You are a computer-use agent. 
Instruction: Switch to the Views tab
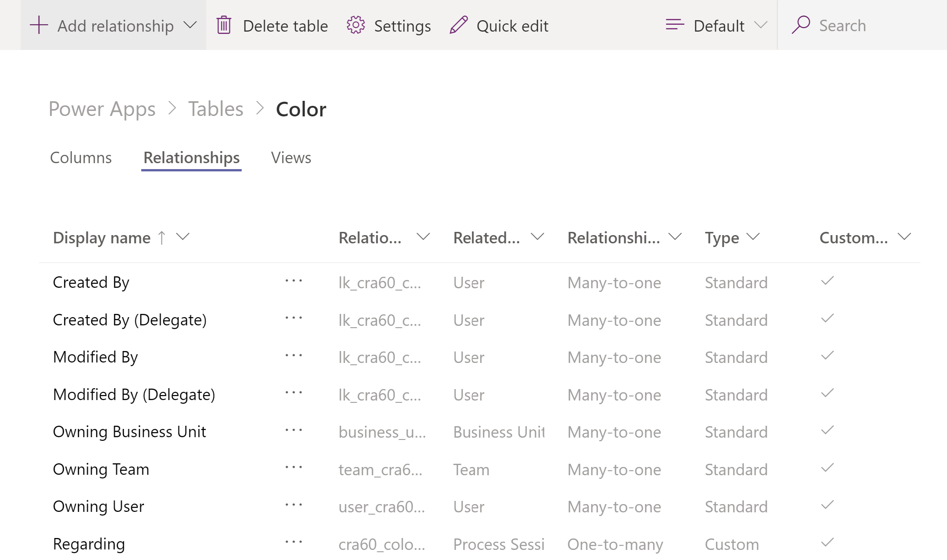[x=291, y=158]
